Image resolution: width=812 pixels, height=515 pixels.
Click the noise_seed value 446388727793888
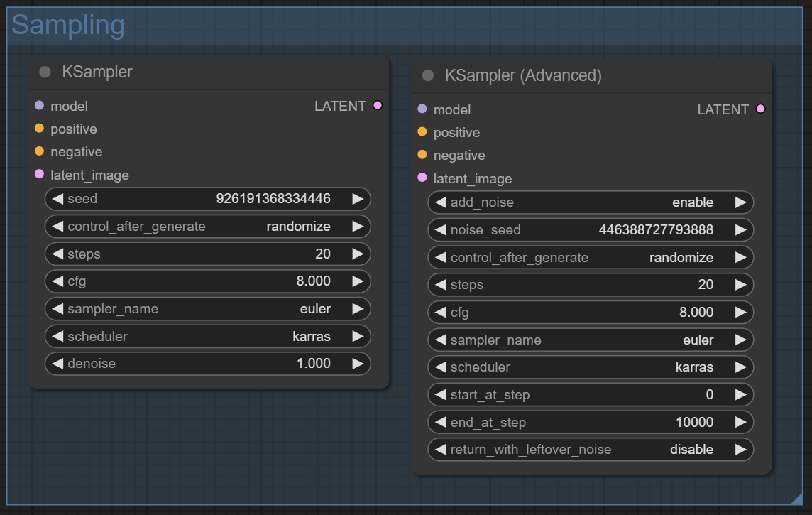[x=656, y=230]
